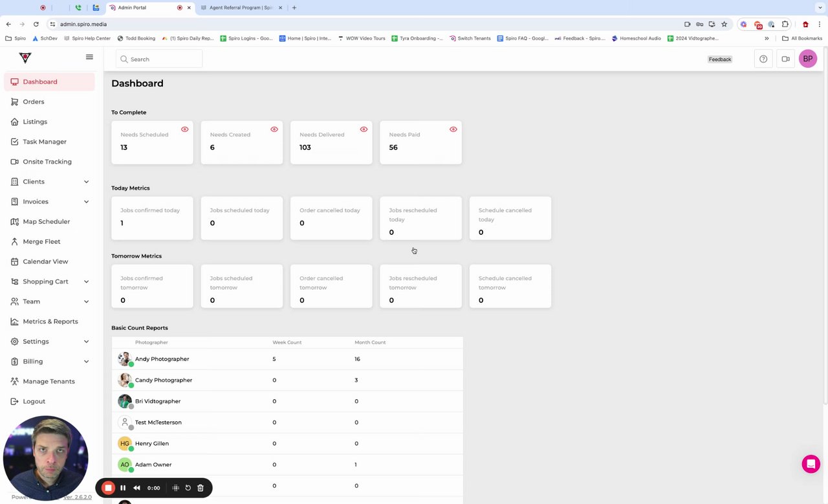Toggle the eye on Needs Paid card
The image size is (828, 504).
click(453, 129)
